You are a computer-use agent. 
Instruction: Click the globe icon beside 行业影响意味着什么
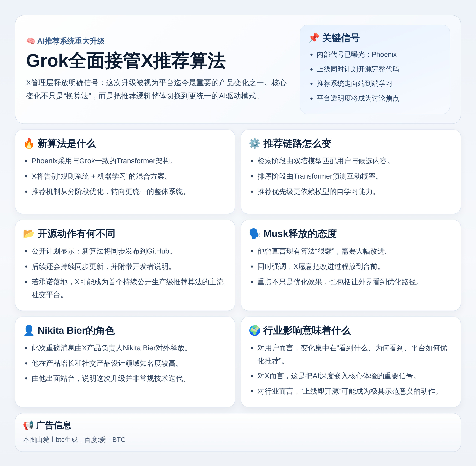pos(255,330)
